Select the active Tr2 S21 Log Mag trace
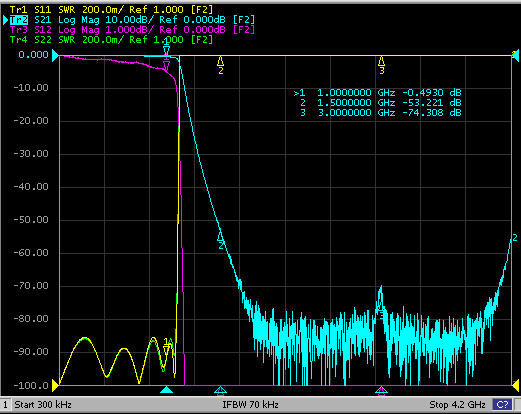Viewport: 521px width, 414px height. (x=132, y=20)
